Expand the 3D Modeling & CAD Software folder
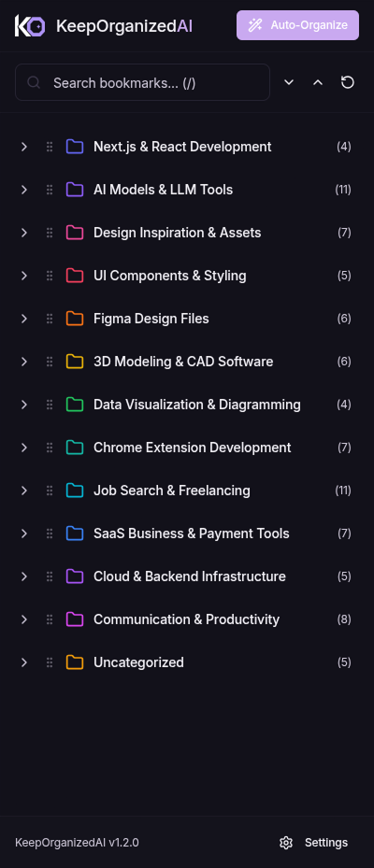 [x=23, y=362]
